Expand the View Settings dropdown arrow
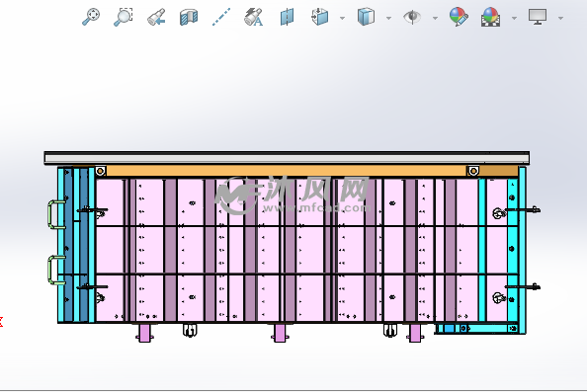 tap(560, 18)
